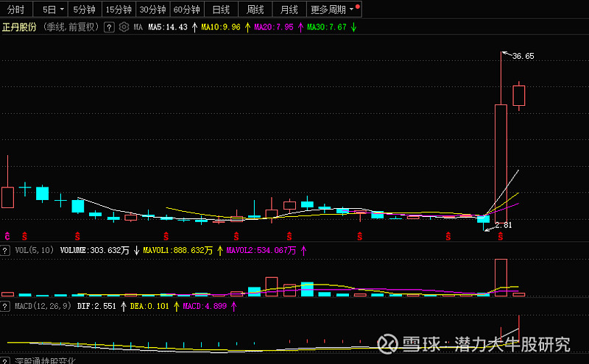Open the MACD indicator help icon
The image size is (589, 364).
5,306
